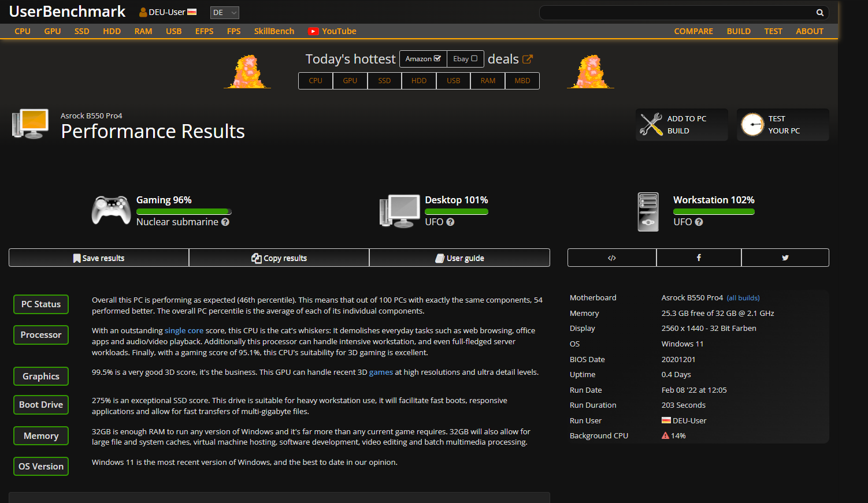Open the GPU menu item

[53, 31]
